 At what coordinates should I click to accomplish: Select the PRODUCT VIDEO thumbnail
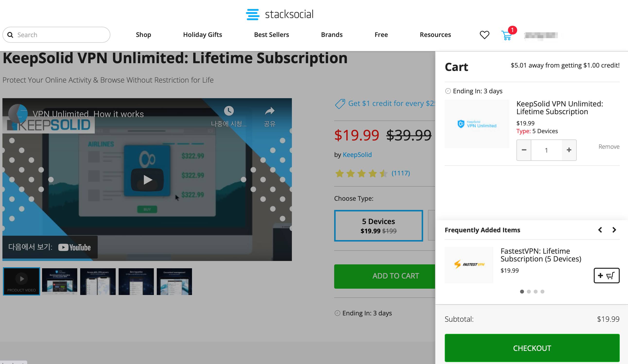point(21,282)
